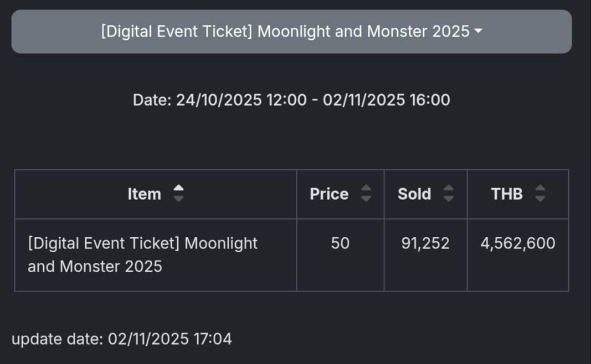Click the down arrow of THB sort icon
The image size is (591, 364).
click(x=540, y=199)
